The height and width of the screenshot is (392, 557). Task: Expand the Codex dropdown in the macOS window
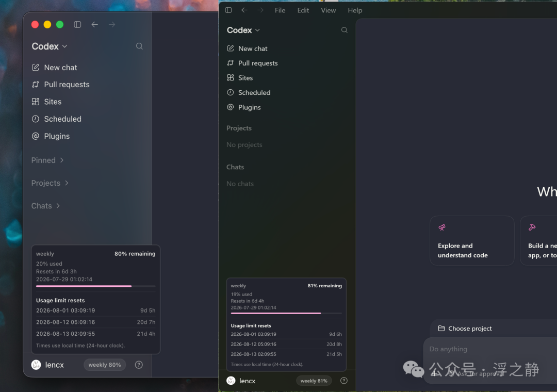(50, 46)
